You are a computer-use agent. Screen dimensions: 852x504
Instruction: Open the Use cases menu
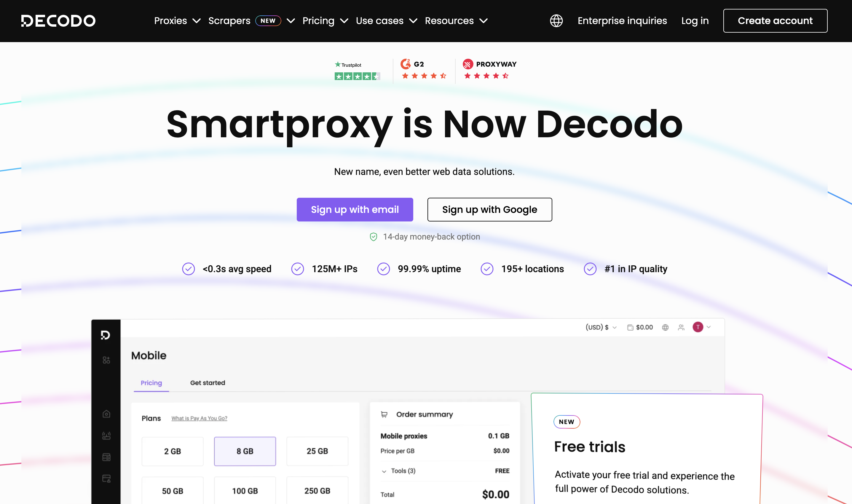coord(386,21)
